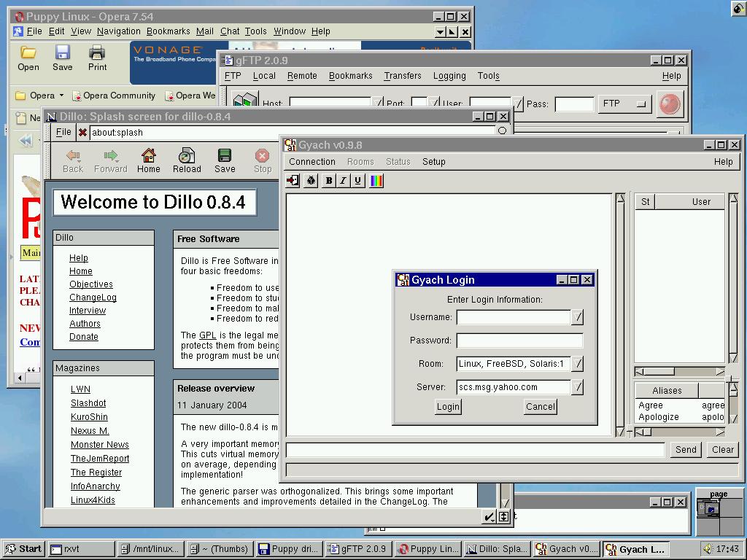Open Gyach Help menu
Image resolution: width=747 pixels, height=560 pixels.
tap(723, 162)
